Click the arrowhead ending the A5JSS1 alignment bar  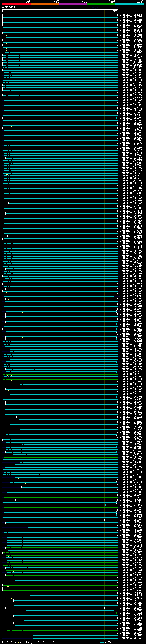(114, 296)
